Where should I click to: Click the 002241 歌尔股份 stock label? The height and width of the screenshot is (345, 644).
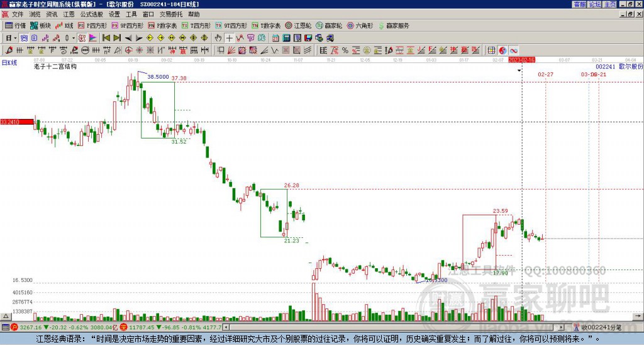(619, 66)
